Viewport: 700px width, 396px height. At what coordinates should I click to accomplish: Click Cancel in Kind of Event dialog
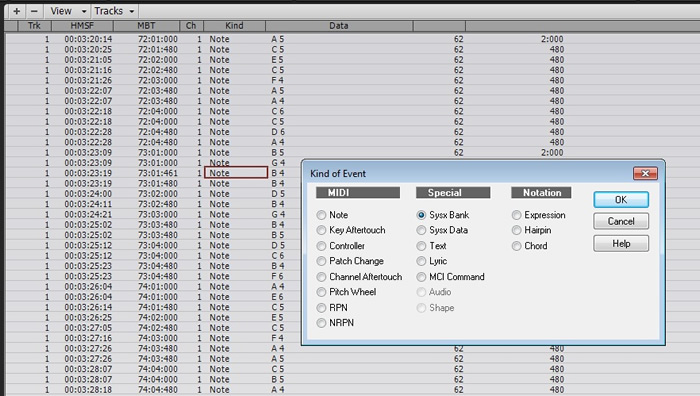(621, 221)
